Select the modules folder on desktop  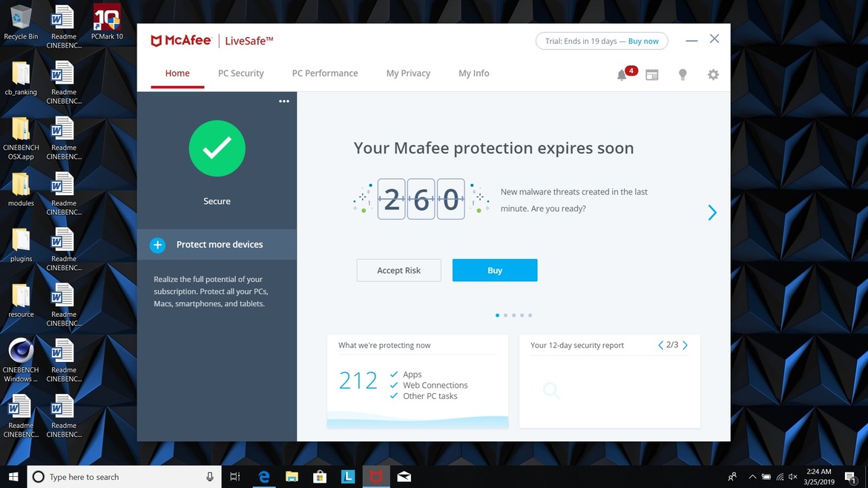(x=21, y=189)
